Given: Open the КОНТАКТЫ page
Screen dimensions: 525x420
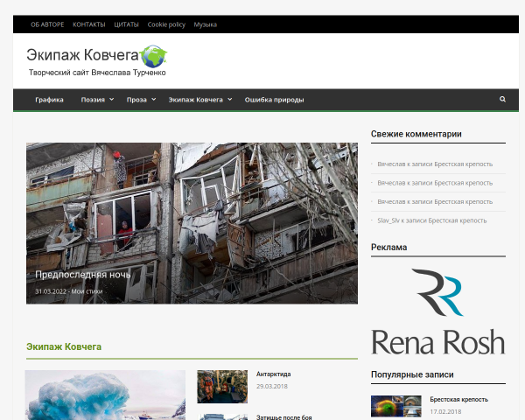Looking at the screenshot, I should click(x=88, y=24).
